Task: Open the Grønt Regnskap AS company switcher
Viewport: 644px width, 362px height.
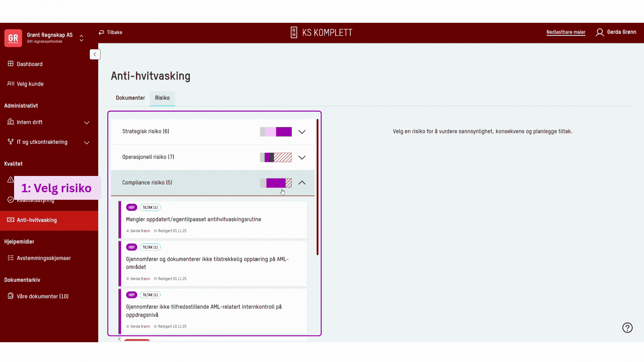Action: (81, 38)
